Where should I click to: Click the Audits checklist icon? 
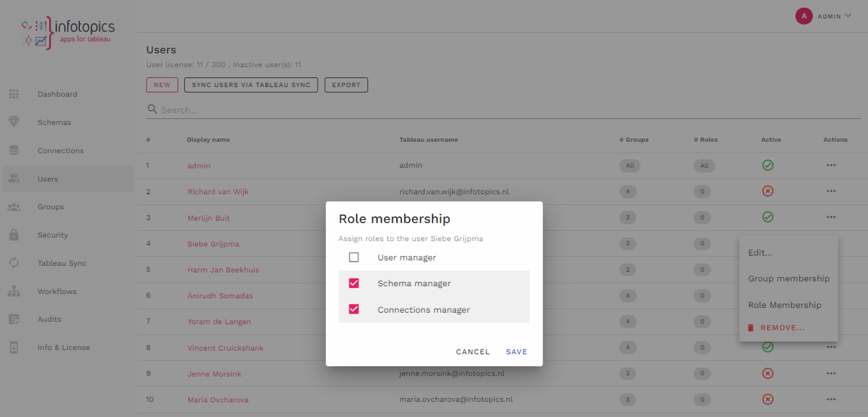click(x=14, y=319)
